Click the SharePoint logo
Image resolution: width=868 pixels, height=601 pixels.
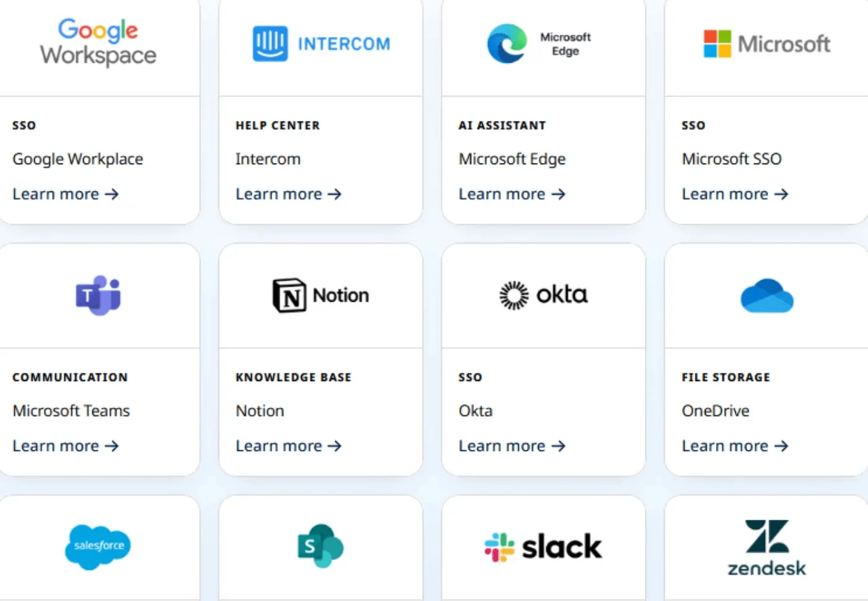[321, 546]
